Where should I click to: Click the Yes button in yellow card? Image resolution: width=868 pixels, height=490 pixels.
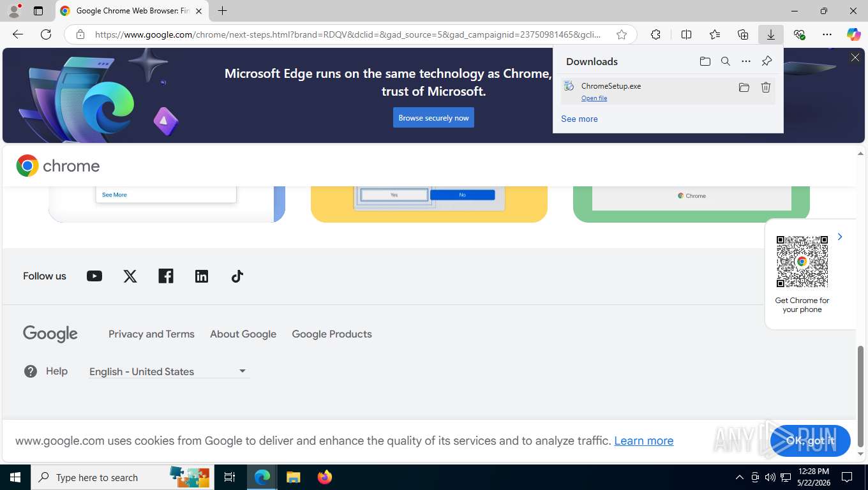tap(394, 195)
